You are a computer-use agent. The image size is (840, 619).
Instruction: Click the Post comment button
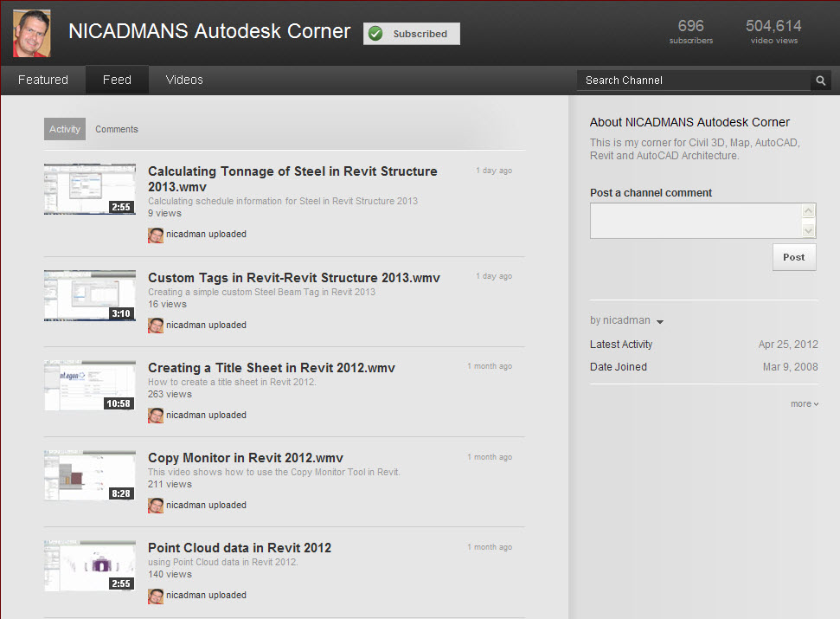[794, 257]
